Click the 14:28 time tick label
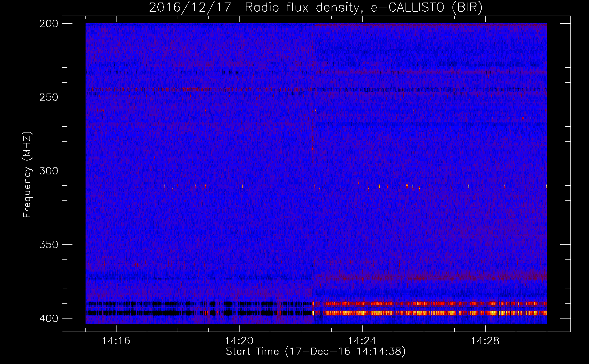The height and width of the screenshot is (364, 589). coord(485,341)
